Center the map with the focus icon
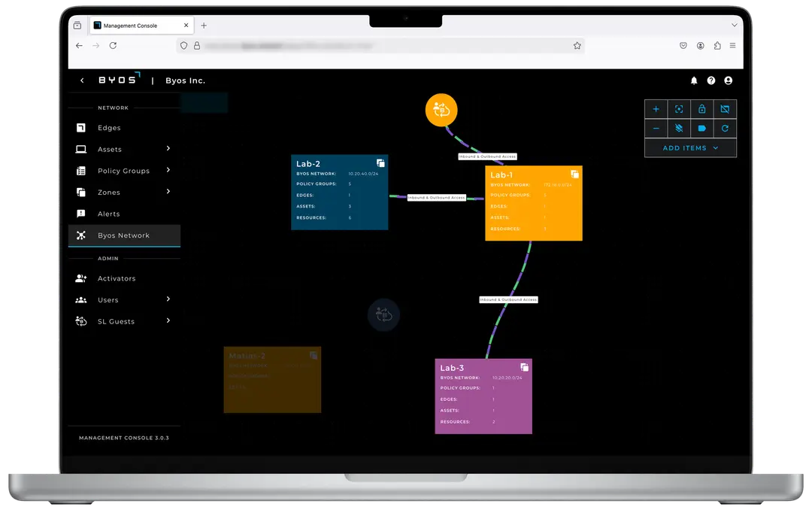 679,109
